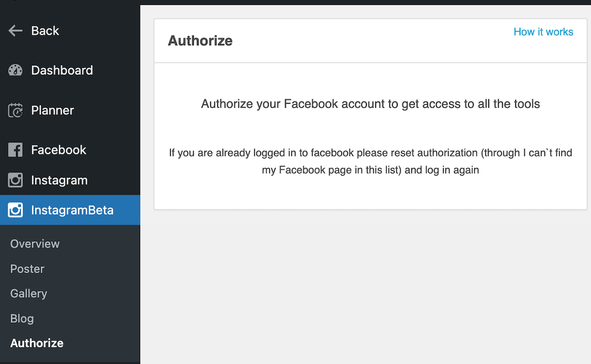Open the Overview submenu item
The image size is (591, 364).
point(35,244)
